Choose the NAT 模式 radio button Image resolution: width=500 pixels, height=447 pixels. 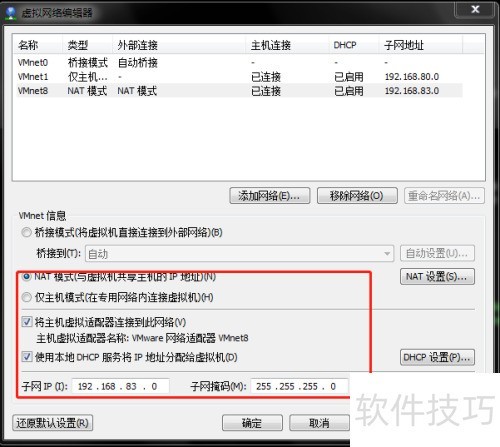click(26, 276)
